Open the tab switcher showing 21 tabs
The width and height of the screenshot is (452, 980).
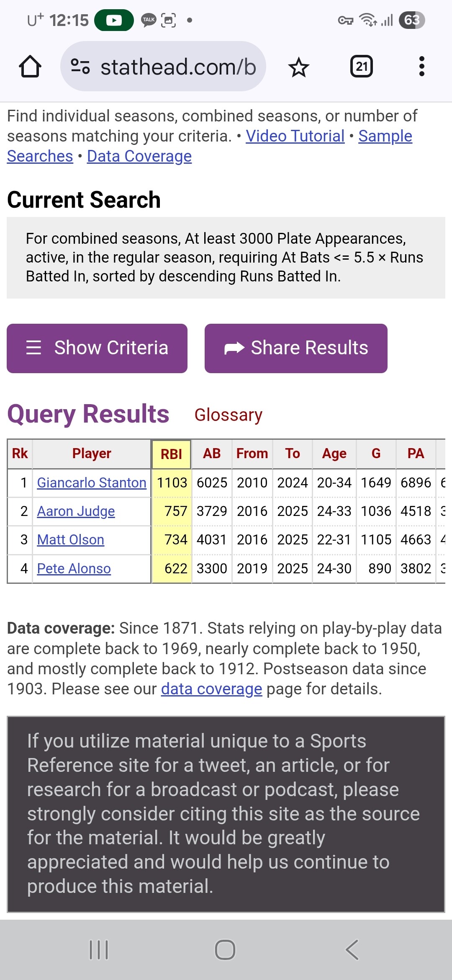[x=361, y=67]
